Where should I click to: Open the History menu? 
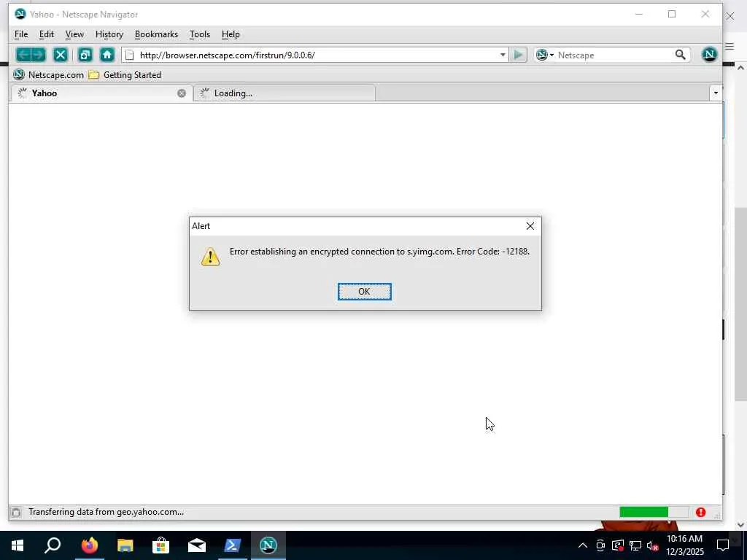109,34
